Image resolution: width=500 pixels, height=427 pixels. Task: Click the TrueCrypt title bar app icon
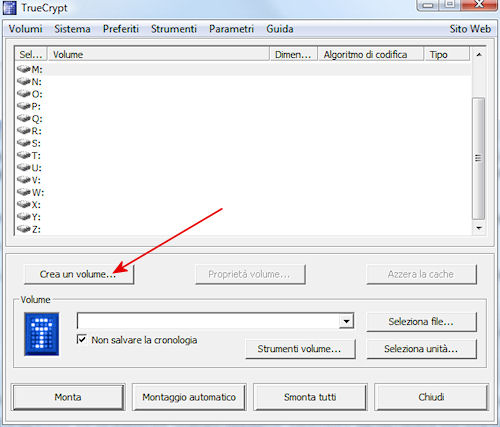pos(9,8)
